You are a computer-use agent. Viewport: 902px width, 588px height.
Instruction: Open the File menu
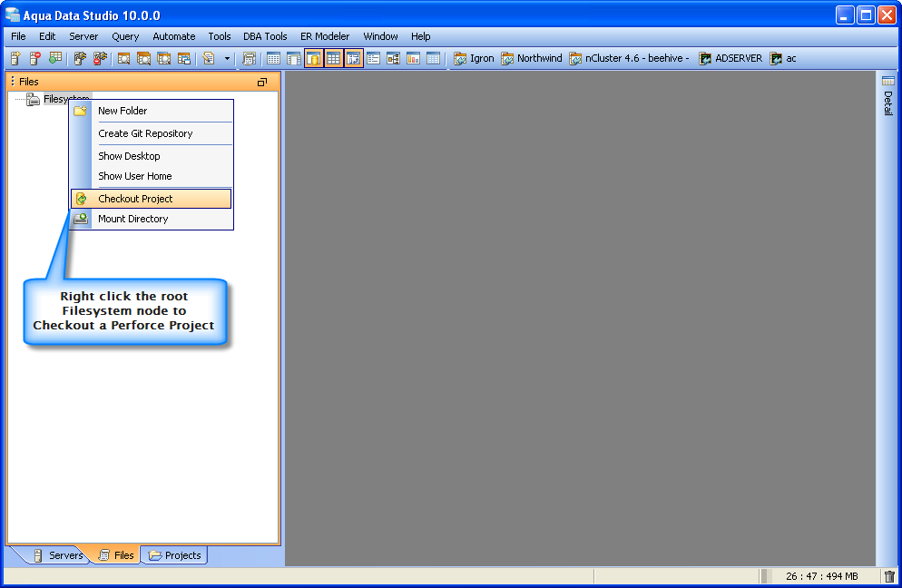point(18,36)
